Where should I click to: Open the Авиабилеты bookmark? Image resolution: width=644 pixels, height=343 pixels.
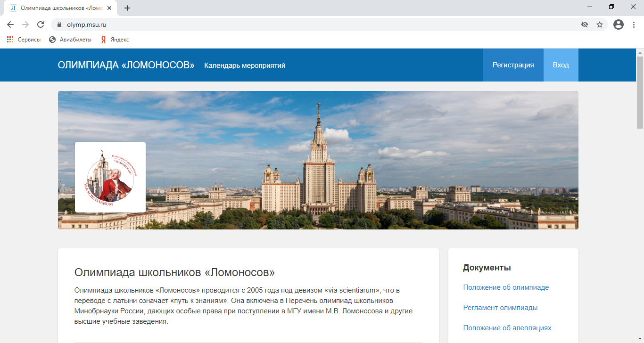pyautogui.click(x=70, y=40)
